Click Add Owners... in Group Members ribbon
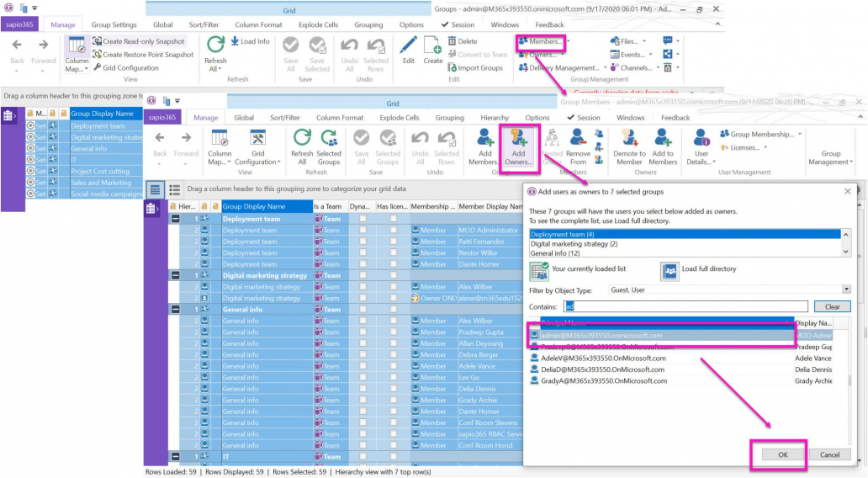This screenshot has height=478, width=868. tap(519, 147)
